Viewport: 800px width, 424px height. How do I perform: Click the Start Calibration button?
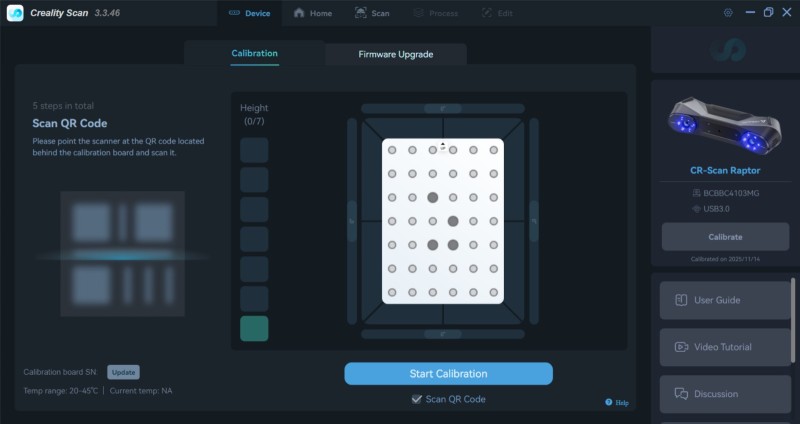point(448,373)
